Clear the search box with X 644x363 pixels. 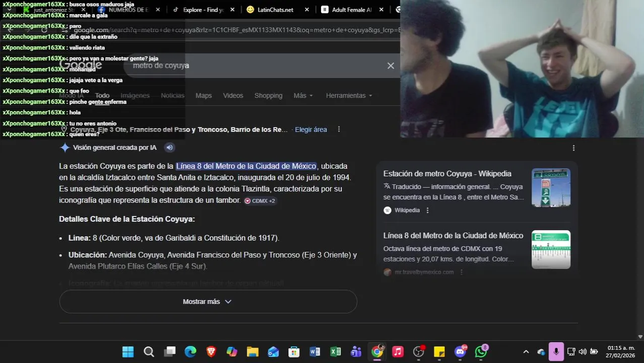(391, 66)
